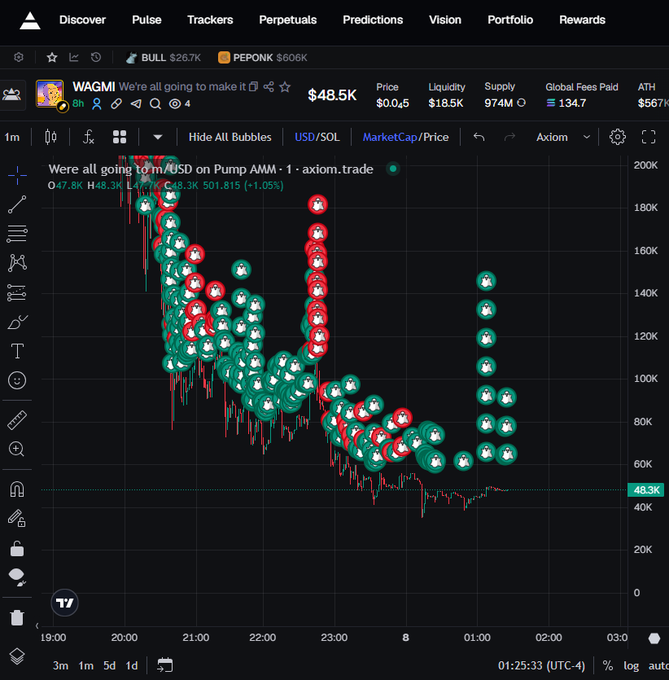
Task: Undo the last chart action
Action: click(x=479, y=137)
